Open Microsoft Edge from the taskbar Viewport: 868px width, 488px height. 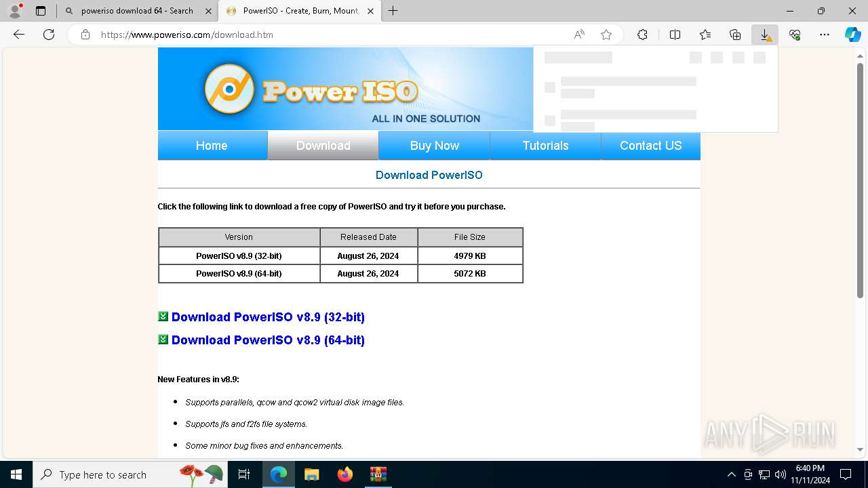(x=279, y=474)
